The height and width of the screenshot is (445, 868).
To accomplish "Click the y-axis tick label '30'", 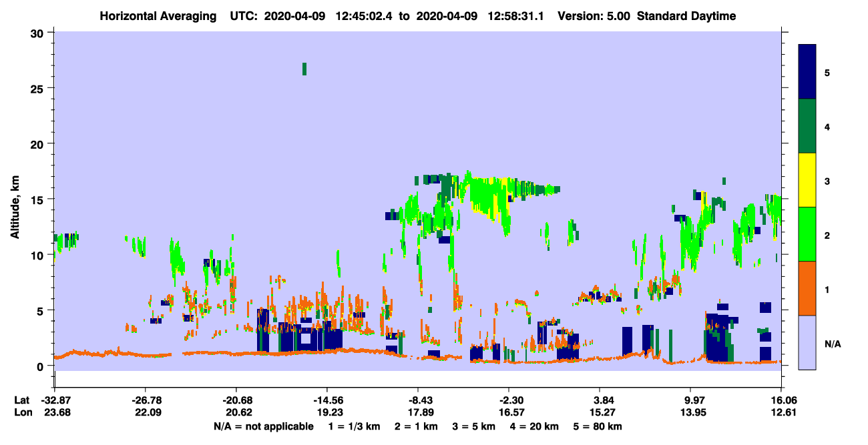I will [39, 33].
